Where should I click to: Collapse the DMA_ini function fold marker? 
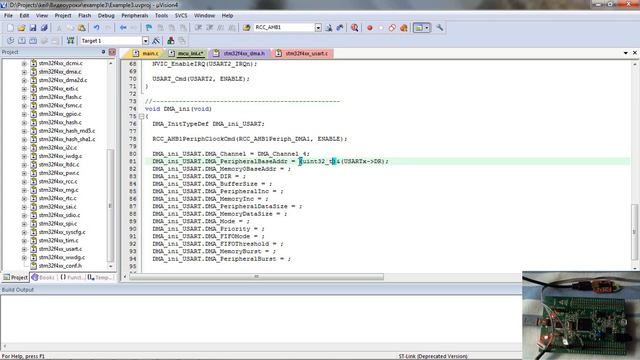pos(141,116)
